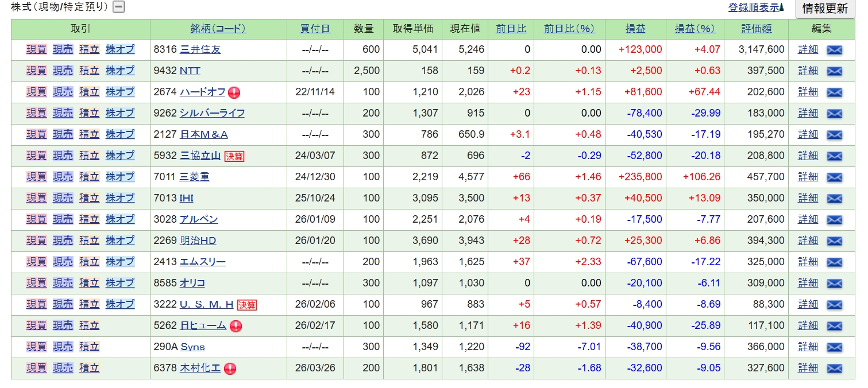Click the mail icon in 三菱重 row
Image resolution: width=868 pixels, height=388 pixels.
(834, 177)
